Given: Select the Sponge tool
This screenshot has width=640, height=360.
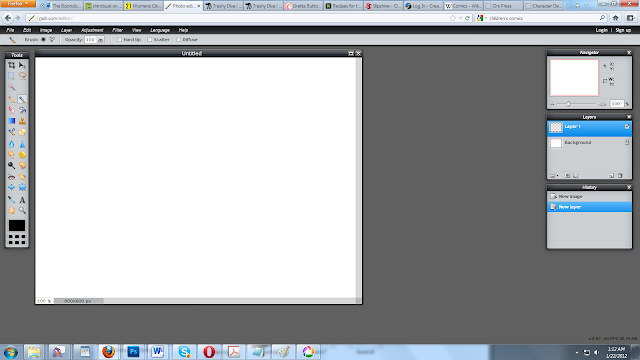Looking at the screenshot, I should tap(22, 155).
